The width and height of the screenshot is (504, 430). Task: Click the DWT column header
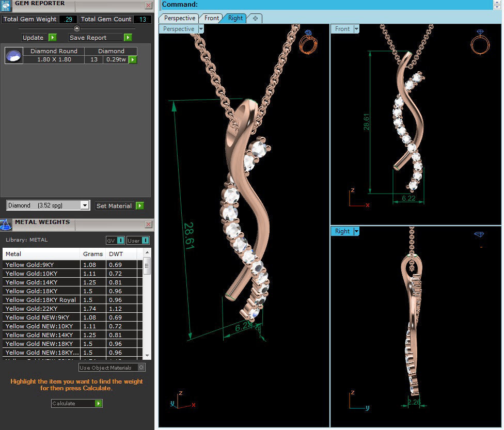point(121,254)
